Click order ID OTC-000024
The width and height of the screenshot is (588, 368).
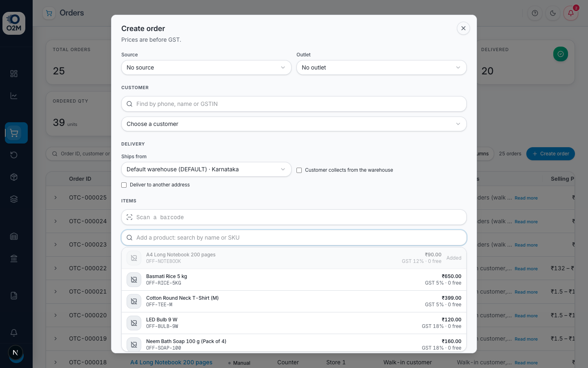pos(88,221)
